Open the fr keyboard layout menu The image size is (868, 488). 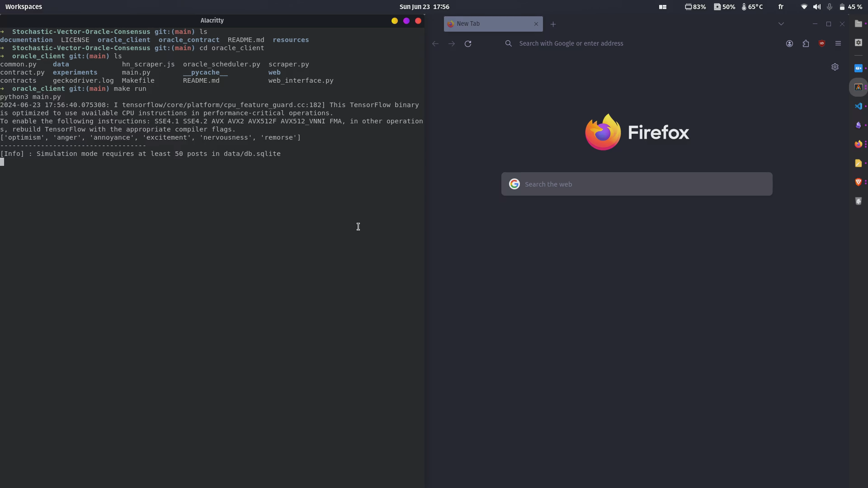781,7
